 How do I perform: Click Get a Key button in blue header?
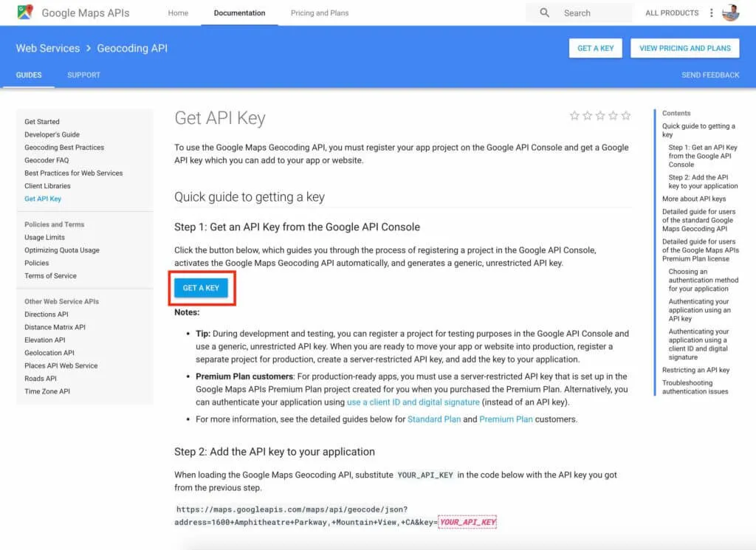(596, 48)
